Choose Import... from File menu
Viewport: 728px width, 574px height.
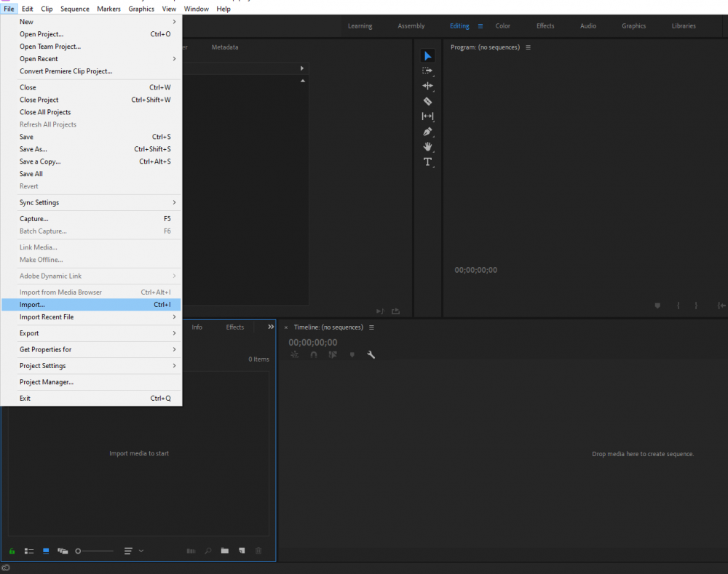pos(91,305)
